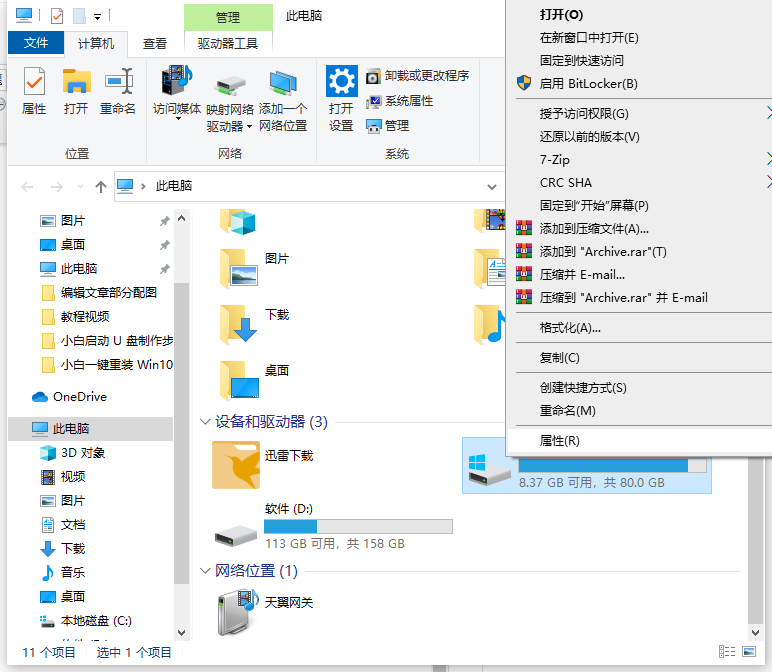Open the address bar history dropdown
Screen dimensions: 772x672
point(491,187)
